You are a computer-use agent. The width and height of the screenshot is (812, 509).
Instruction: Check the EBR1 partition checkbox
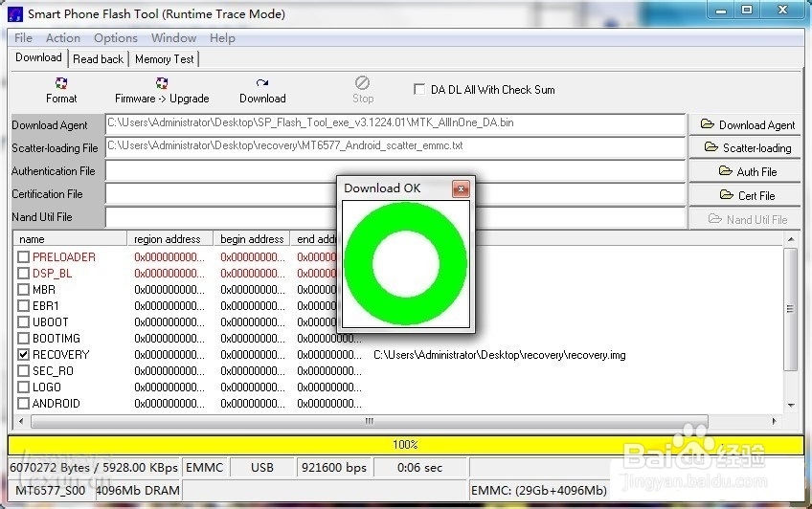click(x=23, y=306)
